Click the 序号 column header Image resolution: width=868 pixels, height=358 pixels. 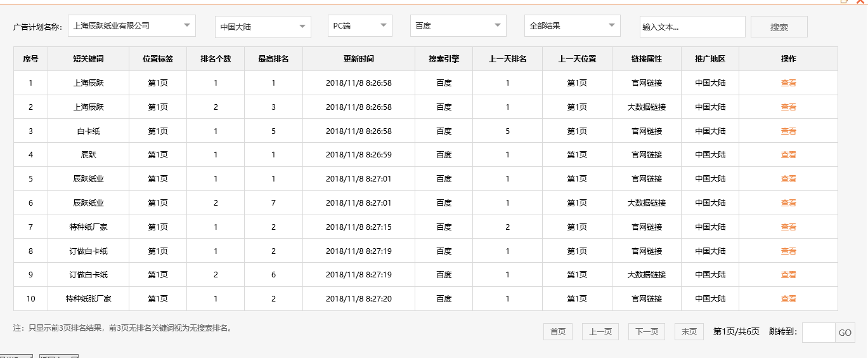(30, 58)
